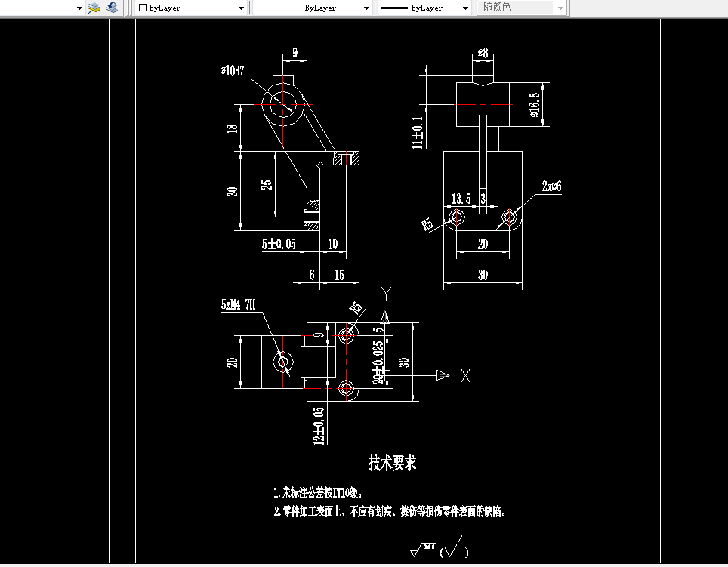
Task: Select the 10 horizontal dimension text
Action: pyautogui.click(x=332, y=244)
